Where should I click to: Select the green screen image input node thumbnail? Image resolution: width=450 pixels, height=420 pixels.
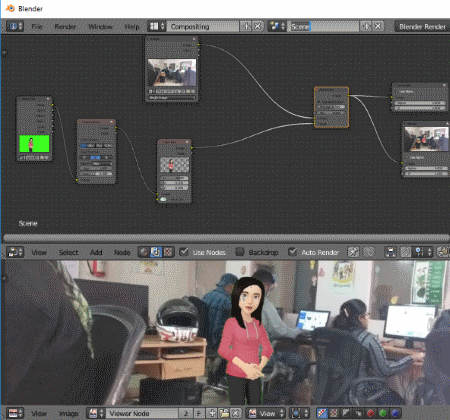[x=34, y=144]
